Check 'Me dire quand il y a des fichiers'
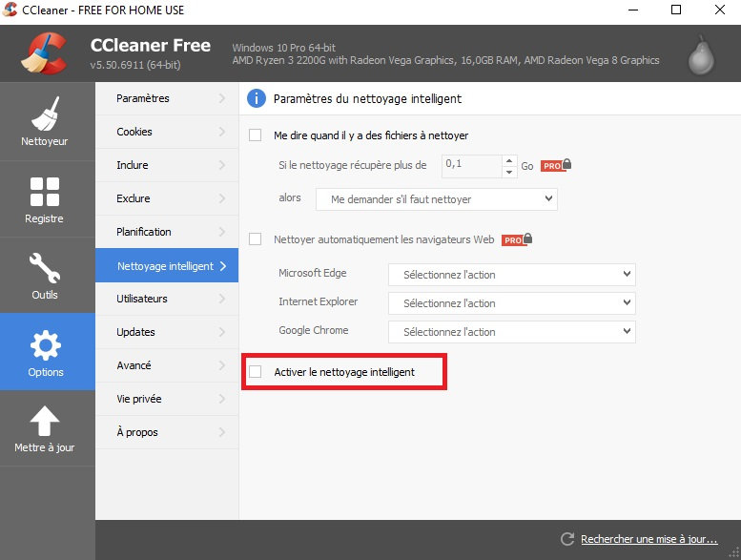The width and height of the screenshot is (741, 560). coord(256,135)
